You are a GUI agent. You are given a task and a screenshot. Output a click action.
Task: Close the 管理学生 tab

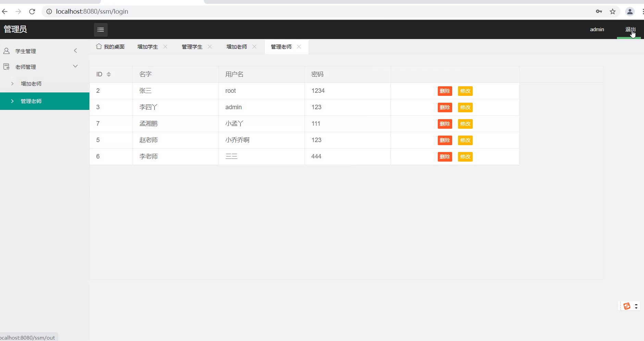pos(210,47)
